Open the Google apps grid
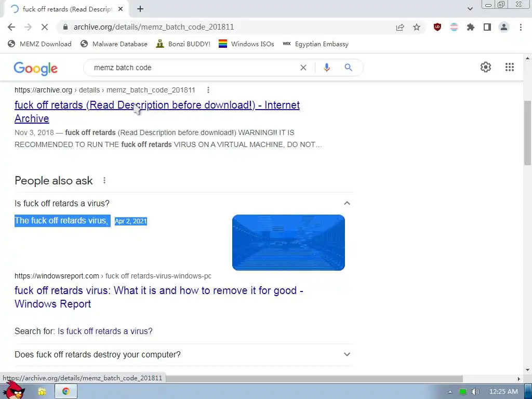The height and width of the screenshot is (399, 532). (509, 67)
